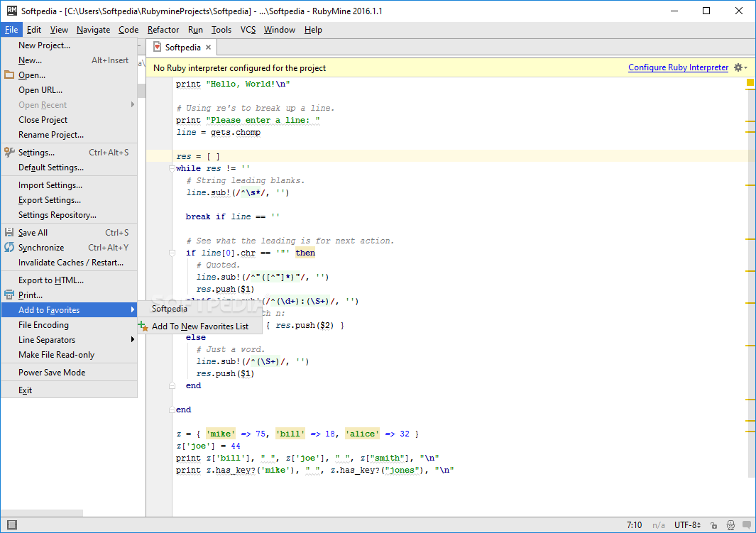This screenshot has height=533, width=756.
Task: Choose Rename Project...
Action: (x=69, y=135)
